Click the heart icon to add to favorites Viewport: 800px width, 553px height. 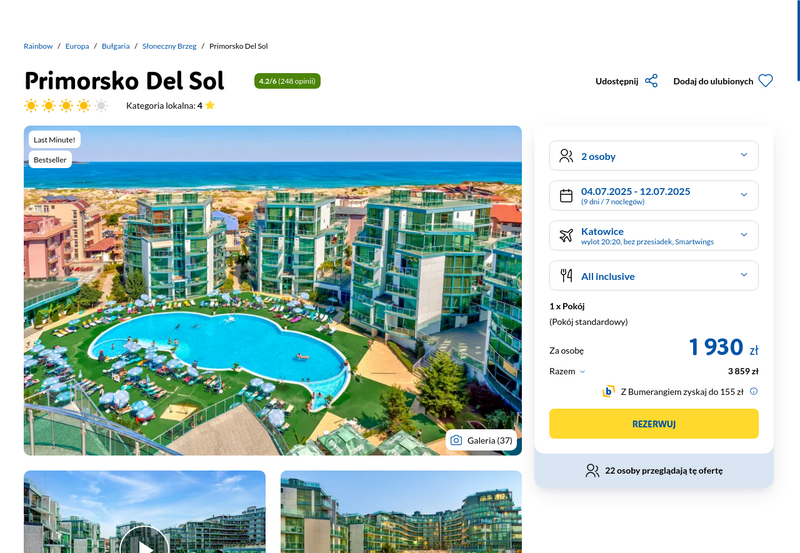765,81
